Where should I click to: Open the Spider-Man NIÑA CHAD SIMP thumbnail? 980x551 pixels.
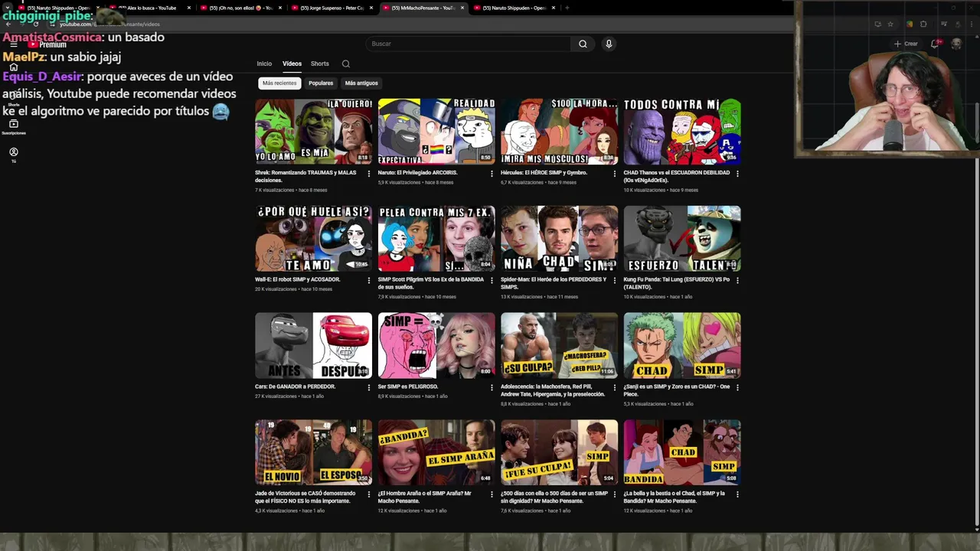pos(559,238)
